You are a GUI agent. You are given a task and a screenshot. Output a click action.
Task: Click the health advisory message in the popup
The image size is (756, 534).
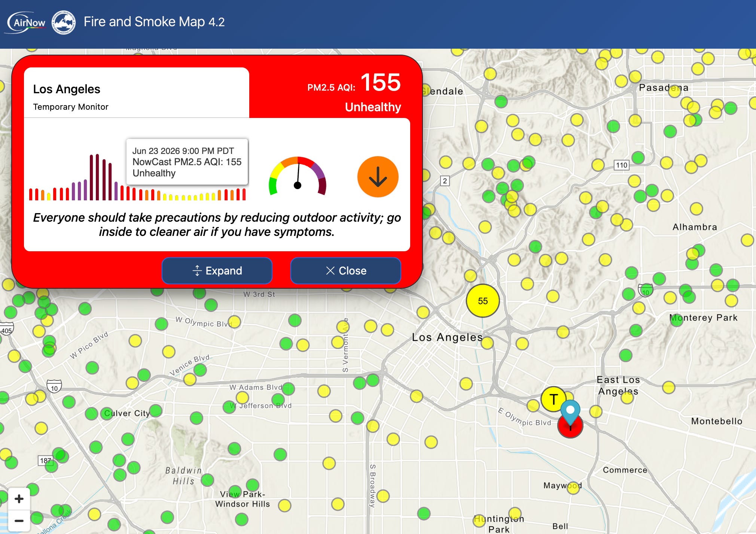point(217,224)
